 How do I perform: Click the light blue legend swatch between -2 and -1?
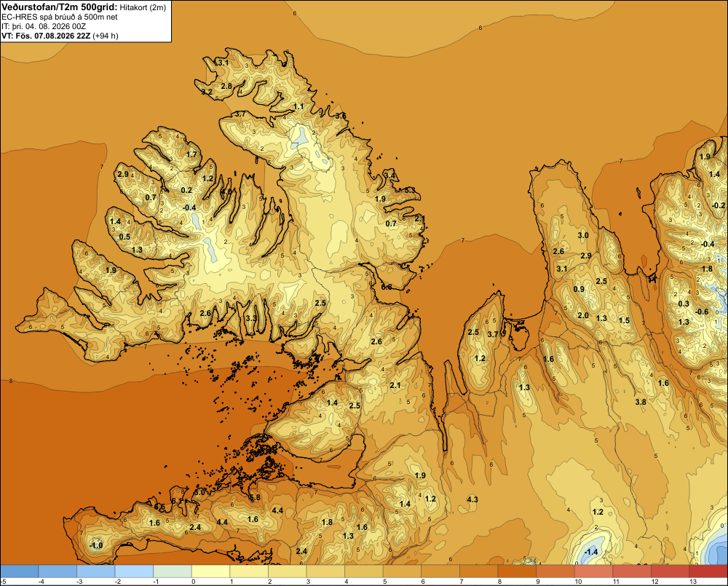pyautogui.click(x=134, y=571)
